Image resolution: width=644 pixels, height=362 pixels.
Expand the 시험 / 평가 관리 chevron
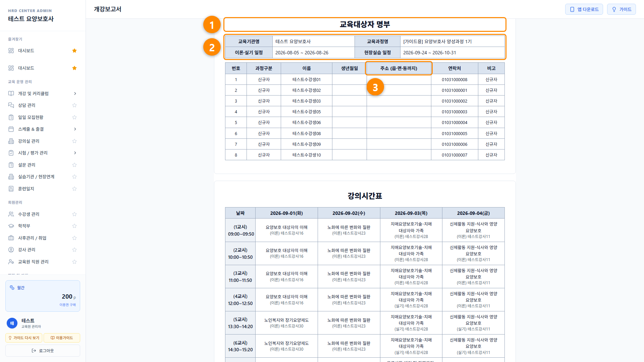point(75,153)
